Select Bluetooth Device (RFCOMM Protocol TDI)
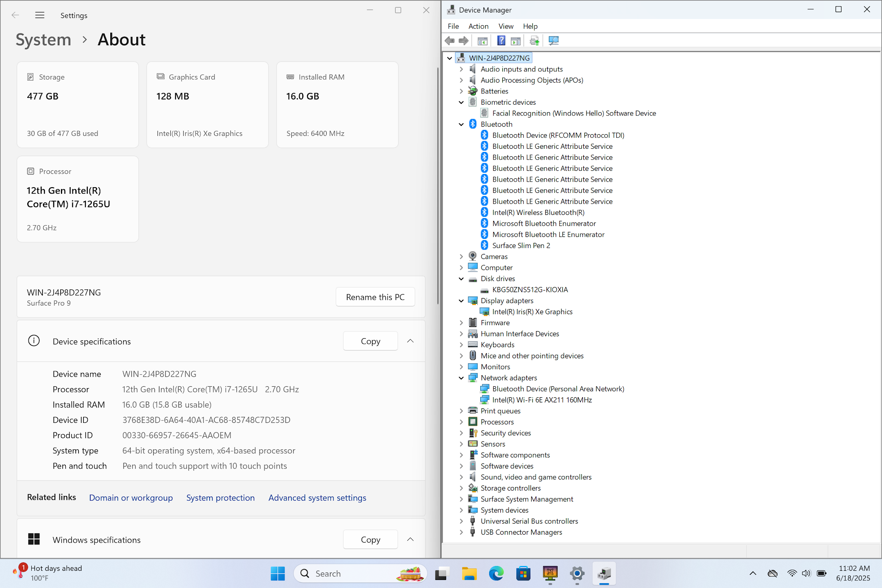Image resolution: width=882 pixels, height=588 pixels. pyautogui.click(x=558, y=135)
